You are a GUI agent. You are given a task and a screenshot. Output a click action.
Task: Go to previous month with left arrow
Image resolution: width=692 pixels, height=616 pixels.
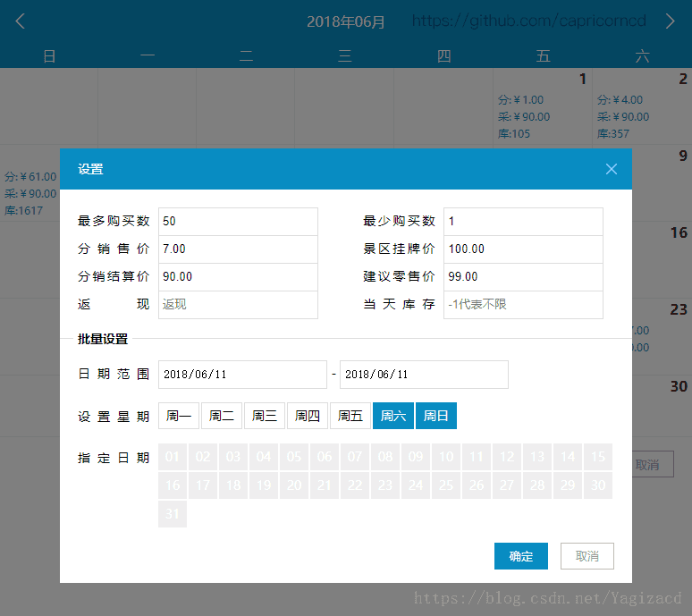[21, 21]
